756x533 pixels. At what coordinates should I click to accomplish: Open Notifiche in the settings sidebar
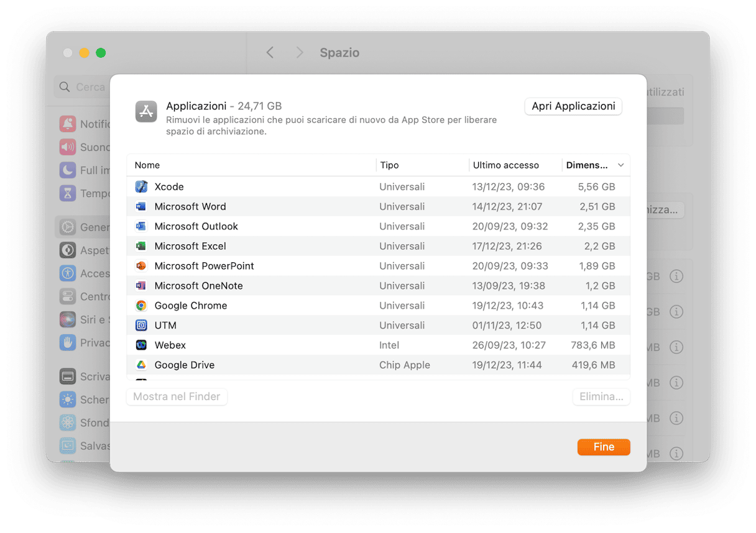tap(68, 124)
